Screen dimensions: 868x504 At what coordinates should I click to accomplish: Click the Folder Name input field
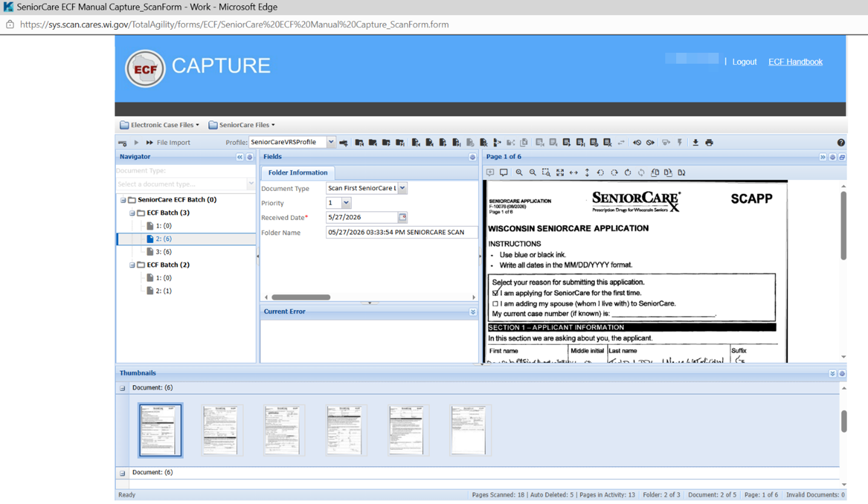[x=402, y=232]
